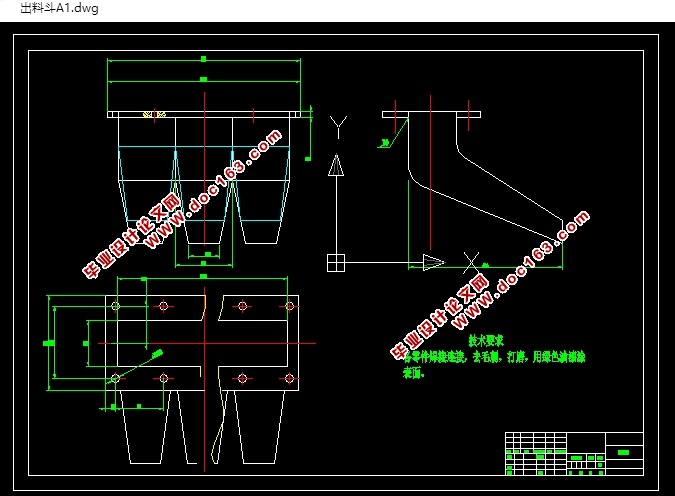Click the Y-axis arrowhead of the UCS icon
Screen dimensions: 675x496
pos(336,165)
